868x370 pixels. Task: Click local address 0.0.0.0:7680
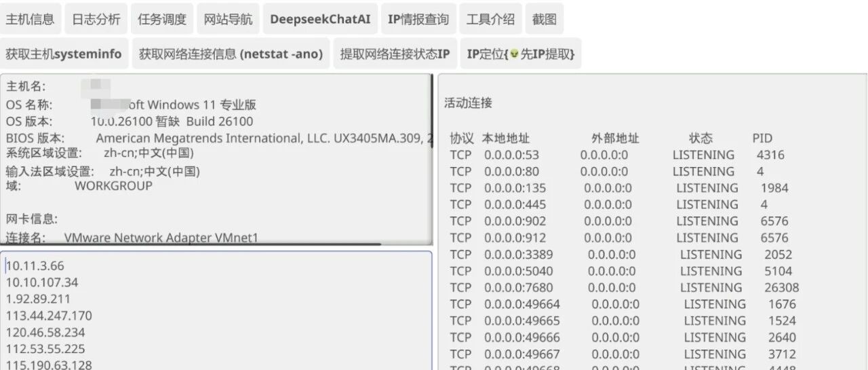519,287
